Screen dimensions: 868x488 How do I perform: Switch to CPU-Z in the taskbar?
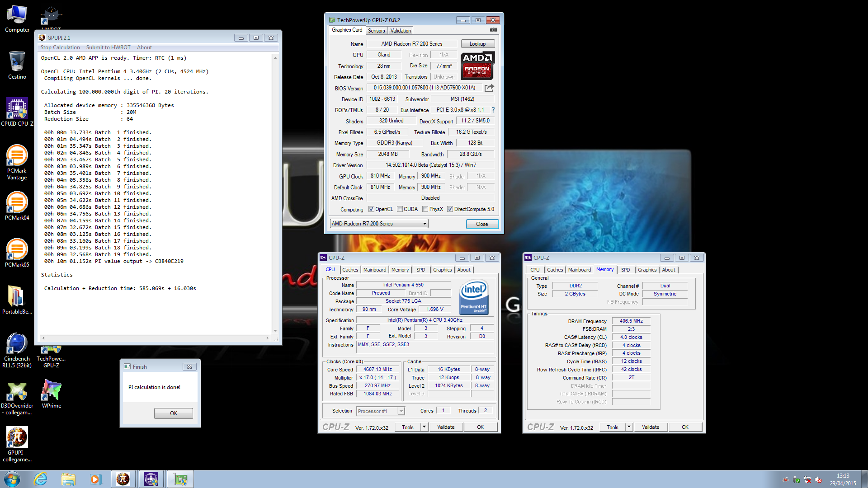point(151,479)
